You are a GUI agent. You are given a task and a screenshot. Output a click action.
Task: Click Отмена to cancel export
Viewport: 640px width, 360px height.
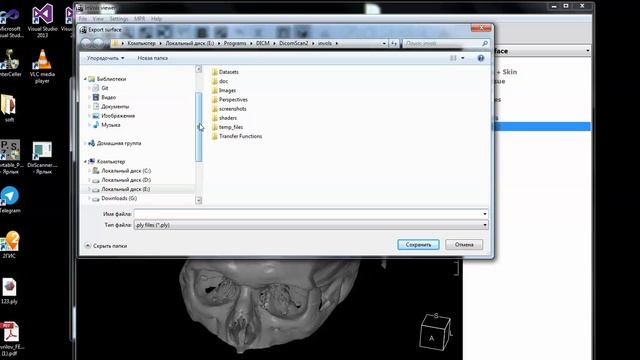coord(464,244)
